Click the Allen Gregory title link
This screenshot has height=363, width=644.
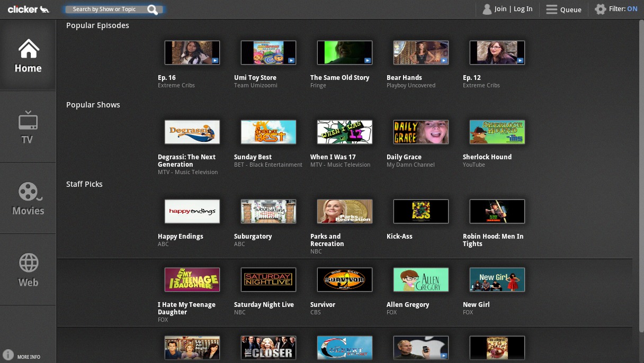pos(408,305)
